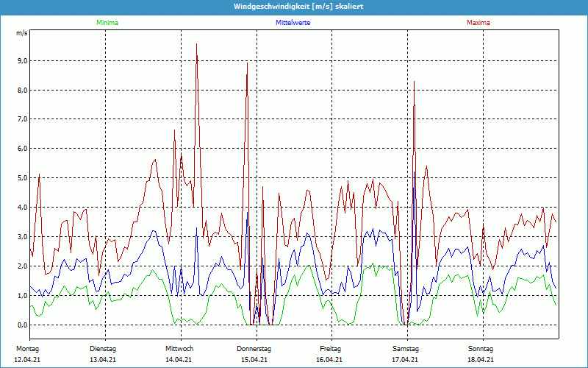The image size is (588, 368).
Task: Click the date '17.04.21'
Action: 406,360
